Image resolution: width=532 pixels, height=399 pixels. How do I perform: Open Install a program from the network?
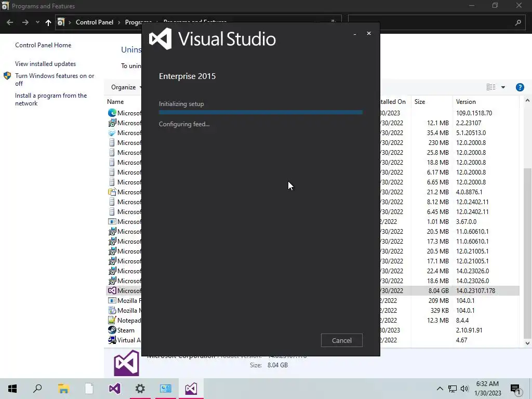(51, 99)
